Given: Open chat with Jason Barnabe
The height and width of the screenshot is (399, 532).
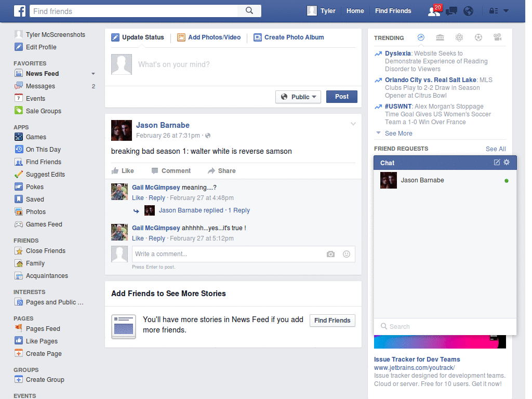Looking at the screenshot, I should pyautogui.click(x=445, y=180).
